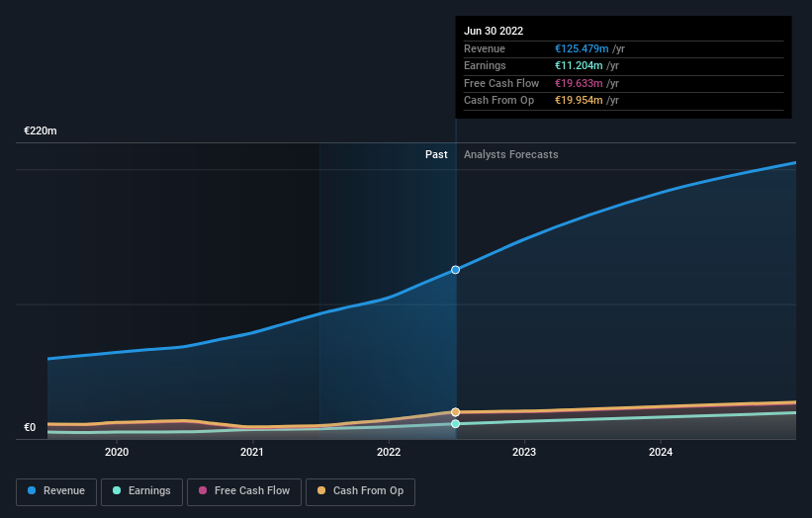This screenshot has width=812, height=518.
Task: Toggle the Free Cash Flow legend button
Action: pos(244,491)
